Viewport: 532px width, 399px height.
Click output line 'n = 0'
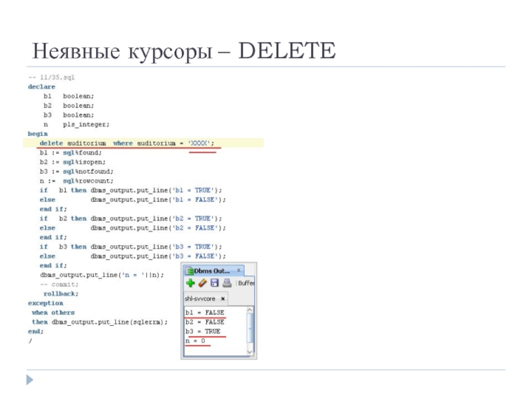tap(195, 340)
